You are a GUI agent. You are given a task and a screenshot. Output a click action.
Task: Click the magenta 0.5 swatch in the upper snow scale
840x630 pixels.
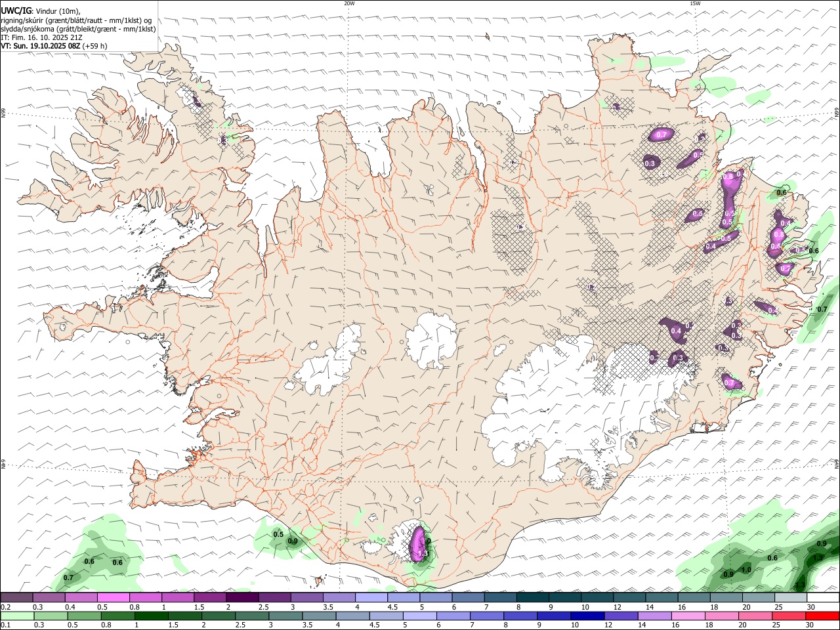pyautogui.click(x=114, y=598)
